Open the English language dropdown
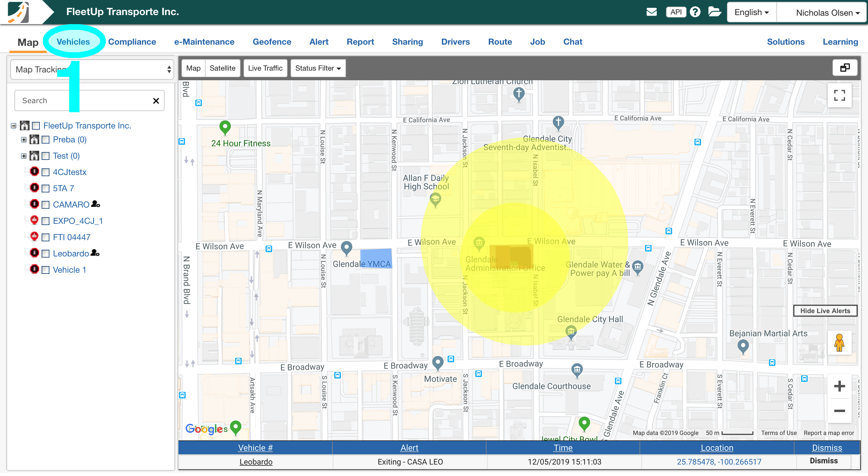The height and width of the screenshot is (476, 868). pos(751,12)
